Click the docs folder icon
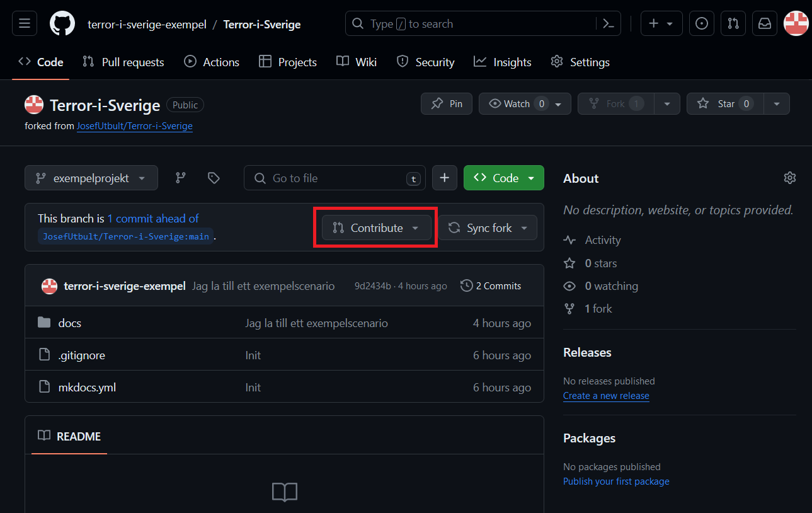 point(44,323)
